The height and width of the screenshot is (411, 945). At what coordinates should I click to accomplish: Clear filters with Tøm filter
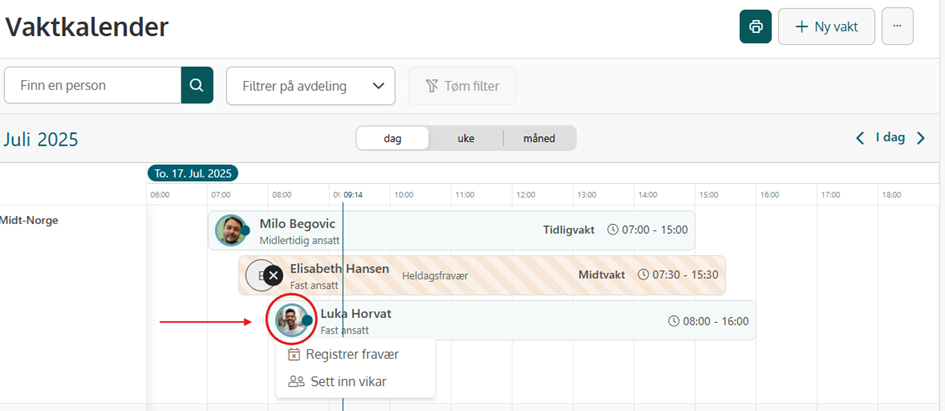[463, 86]
